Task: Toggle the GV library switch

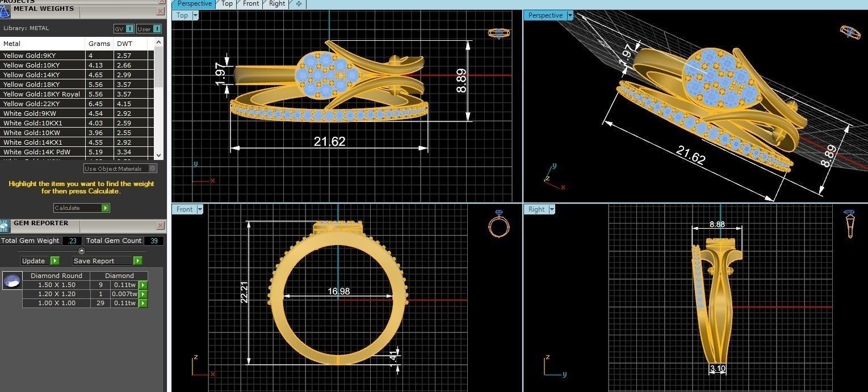Action: pos(124,29)
